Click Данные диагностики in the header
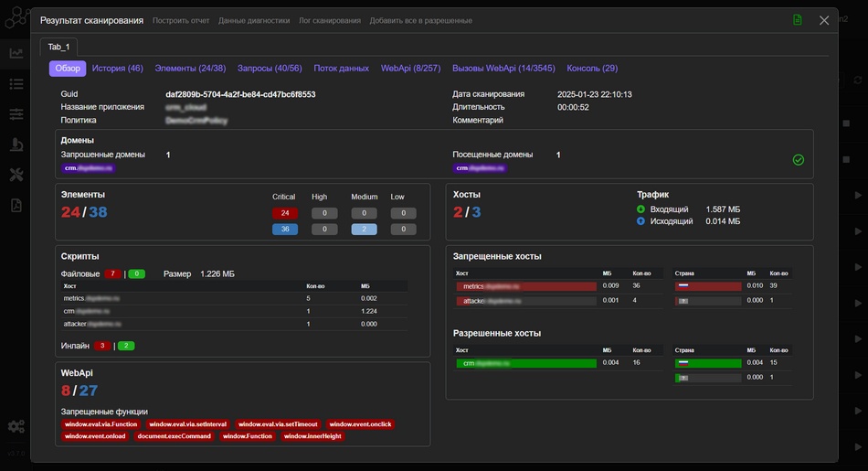 tap(254, 20)
